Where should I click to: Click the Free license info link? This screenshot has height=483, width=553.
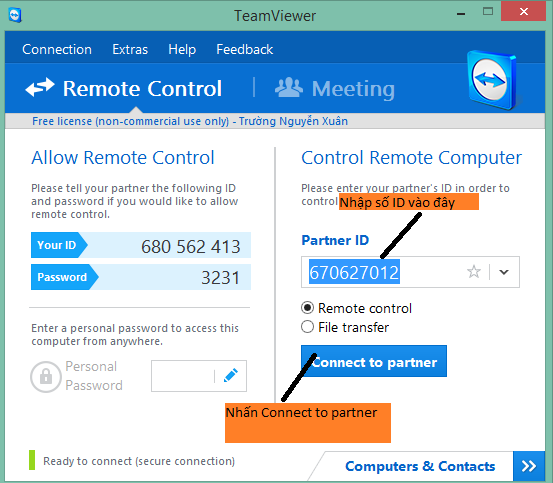click(x=190, y=121)
